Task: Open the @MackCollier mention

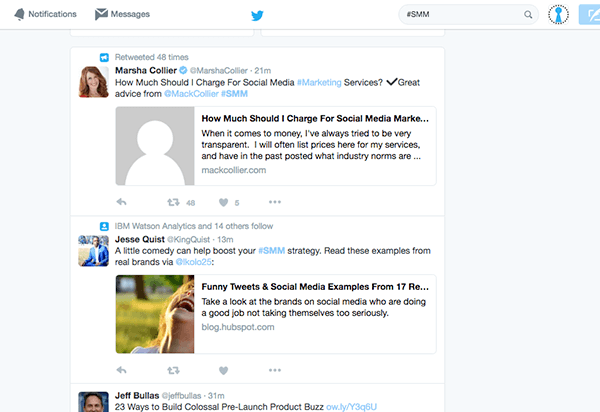Action: [191, 94]
